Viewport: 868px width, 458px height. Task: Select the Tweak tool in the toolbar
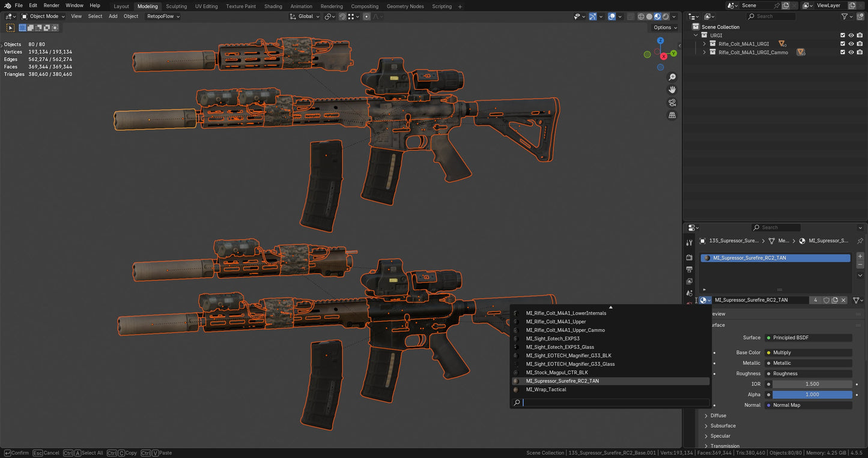10,28
